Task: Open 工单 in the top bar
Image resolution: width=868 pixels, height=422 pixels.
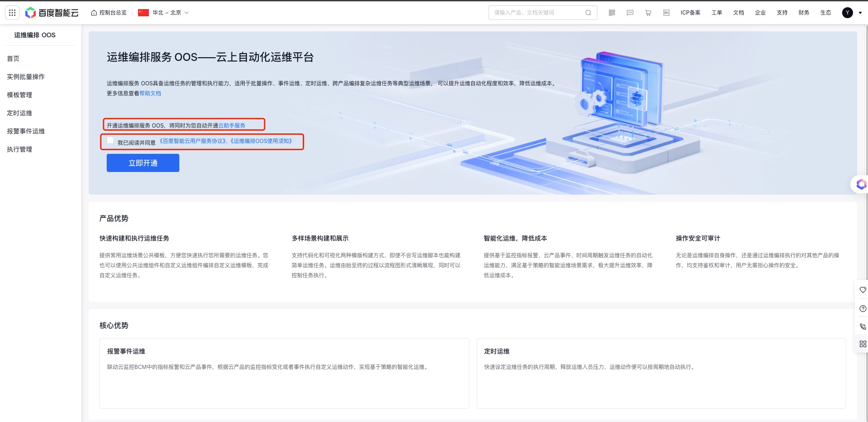Action: [x=717, y=13]
